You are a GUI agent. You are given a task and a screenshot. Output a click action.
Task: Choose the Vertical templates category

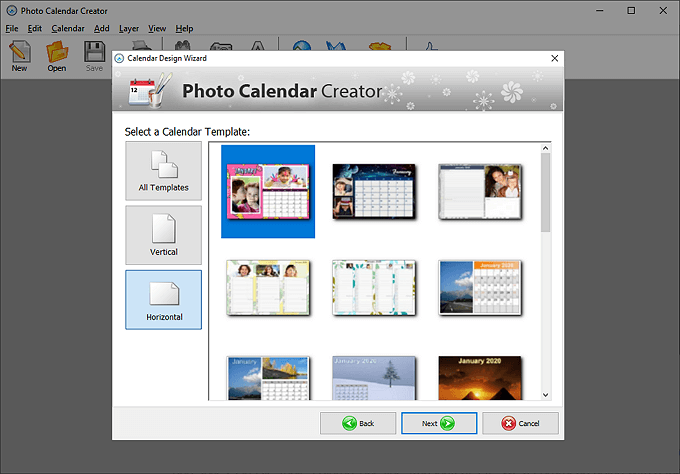click(x=163, y=235)
